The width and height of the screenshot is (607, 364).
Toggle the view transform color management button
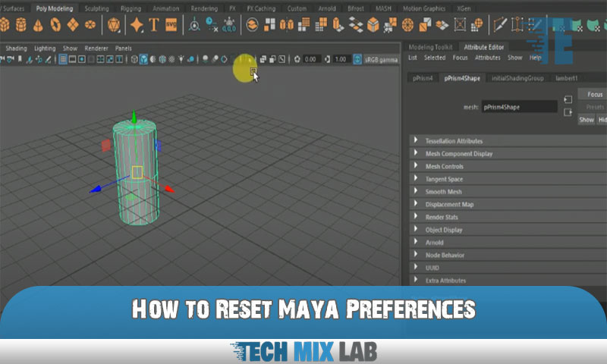(357, 59)
